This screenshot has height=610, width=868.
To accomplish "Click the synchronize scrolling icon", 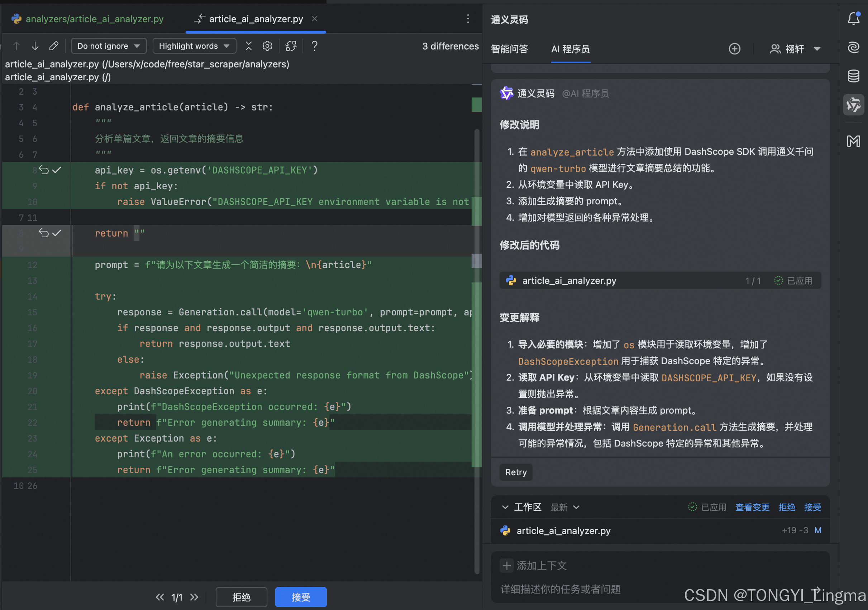I will point(291,46).
